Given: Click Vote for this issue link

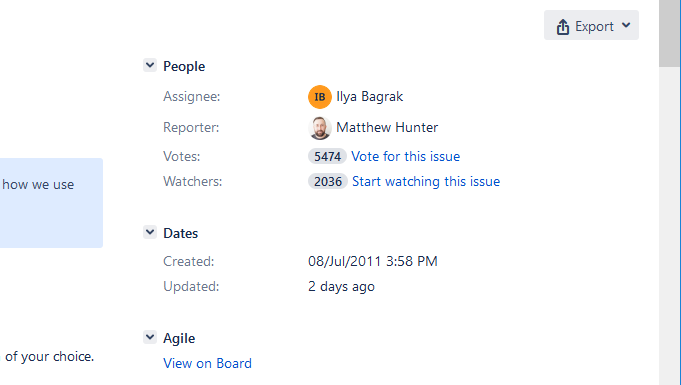Looking at the screenshot, I should coord(405,156).
